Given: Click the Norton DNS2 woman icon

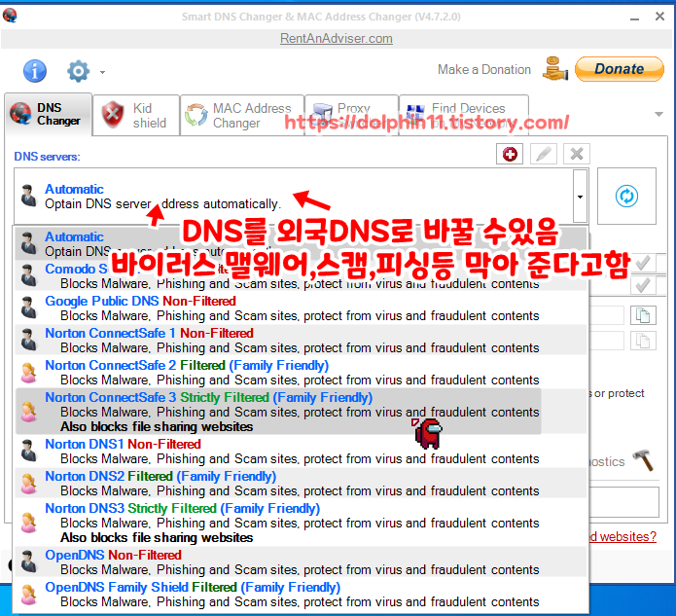Looking at the screenshot, I should [29, 484].
